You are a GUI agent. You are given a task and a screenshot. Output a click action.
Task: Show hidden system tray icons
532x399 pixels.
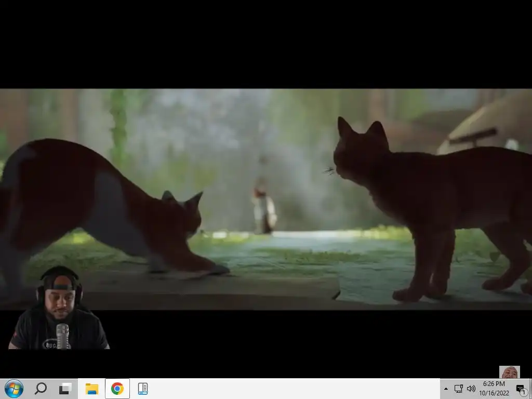446,389
